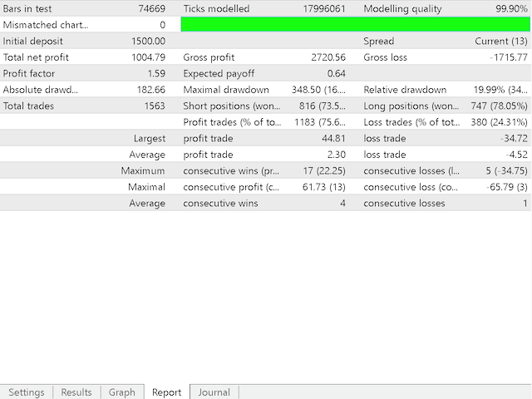The height and width of the screenshot is (399, 532).
Task: Open the Graph tab
Action: pos(122,392)
